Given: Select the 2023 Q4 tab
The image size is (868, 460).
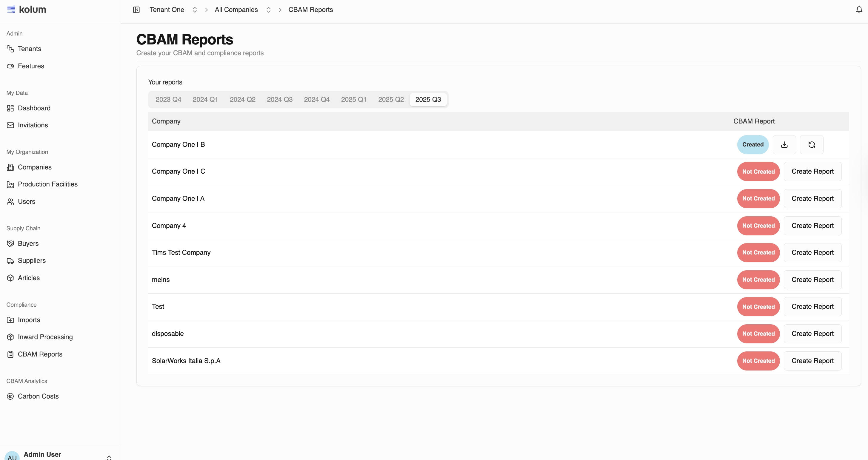Looking at the screenshot, I should [x=168, y=99].
